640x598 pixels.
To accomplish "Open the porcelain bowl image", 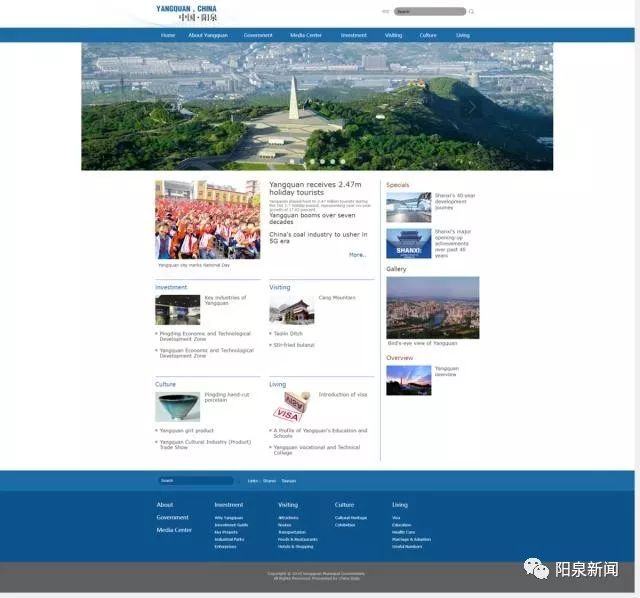I will pyautogui.click(x=177, y=407).
